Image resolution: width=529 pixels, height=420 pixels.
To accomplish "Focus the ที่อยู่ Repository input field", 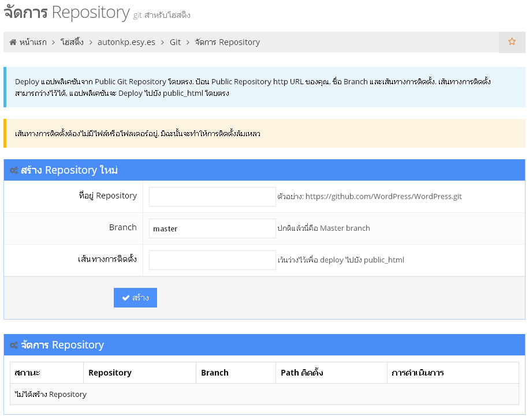I will pos(212,197).
